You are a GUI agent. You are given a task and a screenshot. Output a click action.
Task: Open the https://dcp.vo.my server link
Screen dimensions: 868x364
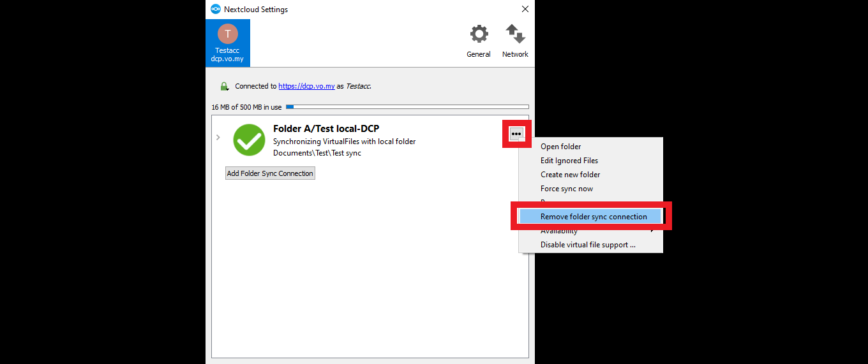[306, 86]
